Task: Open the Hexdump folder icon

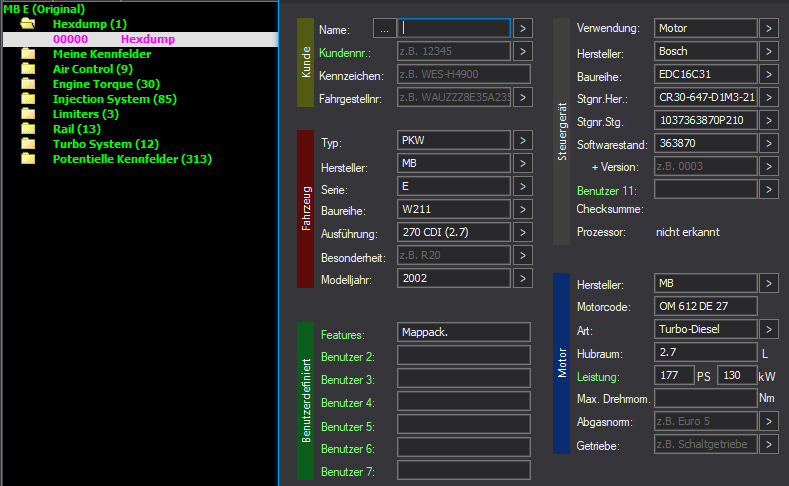Action: pos(28,23)
